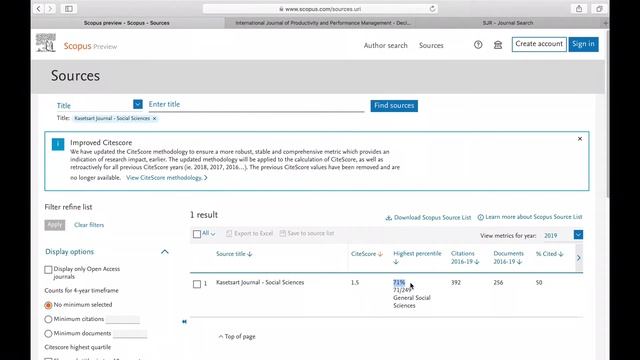Sort by % Cited arrow

[x=561, y=254]
